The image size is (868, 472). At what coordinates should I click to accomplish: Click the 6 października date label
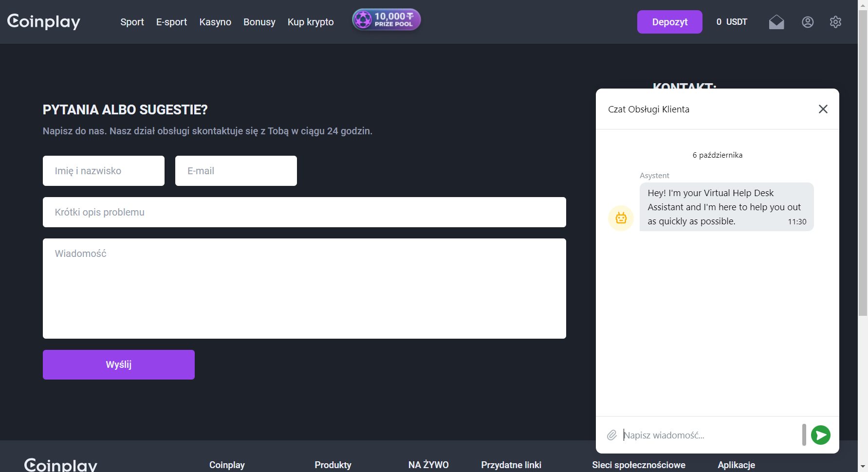718,155
